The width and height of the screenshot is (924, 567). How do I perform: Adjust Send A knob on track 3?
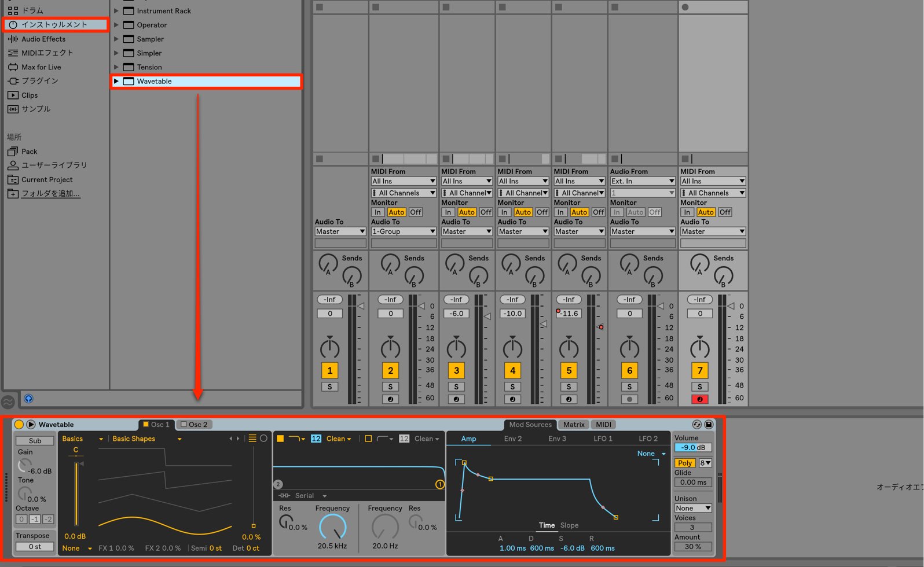pyautogui.click(x=454, y=264)
